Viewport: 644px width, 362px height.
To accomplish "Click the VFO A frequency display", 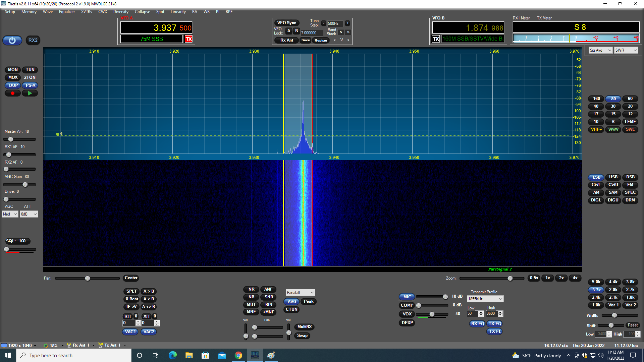I will click(156, 27).
